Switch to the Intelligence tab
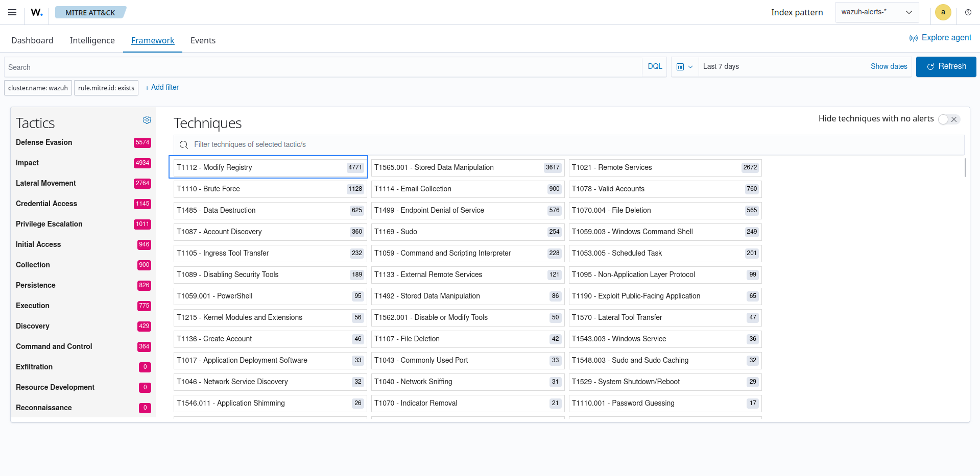The width and height of the screenshot is (980, 476). [92, 40]
